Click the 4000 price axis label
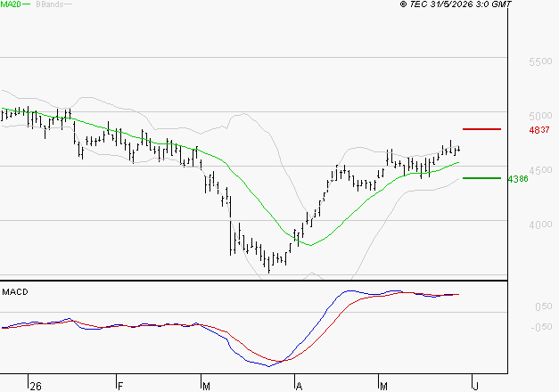Viewport: 559px width, 392px height. pyautogui.click(x=540, y=225)
